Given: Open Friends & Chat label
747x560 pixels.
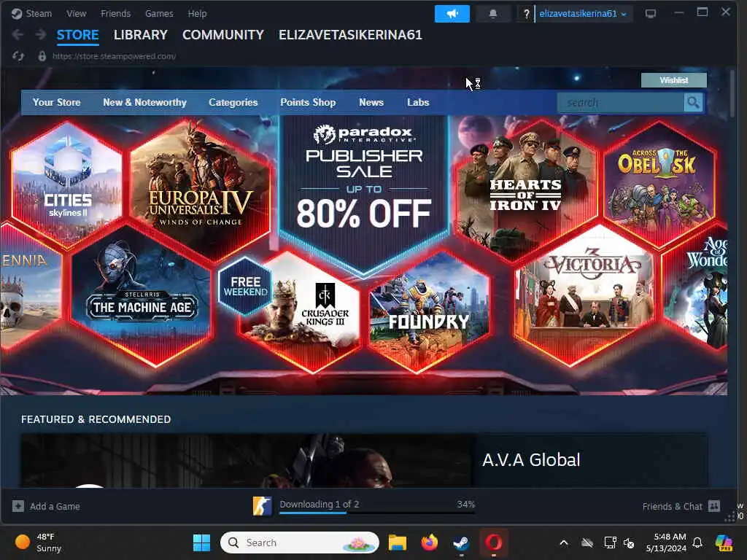Looking at the screenshot, I should 672,506.
